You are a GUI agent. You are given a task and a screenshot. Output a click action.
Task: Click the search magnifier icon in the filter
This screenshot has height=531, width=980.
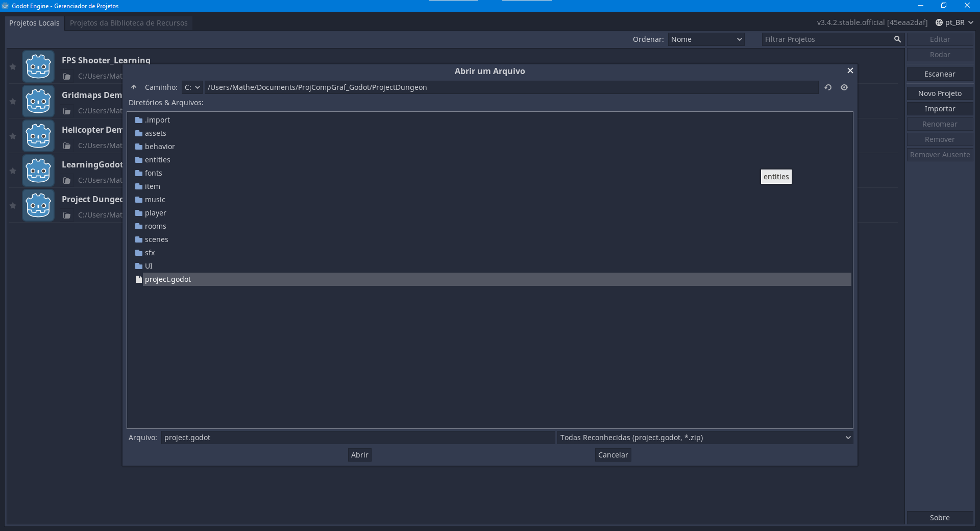coord(897,39)
